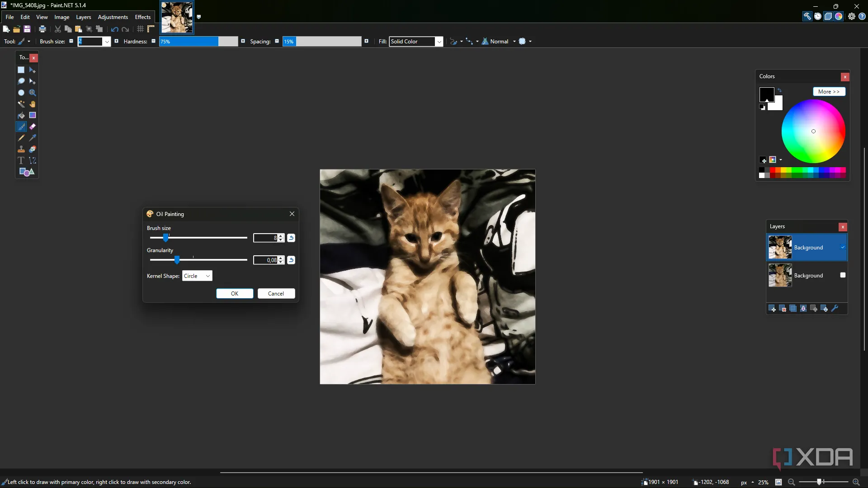Click the Merge Layer Down icon
This screenshot has height=488, width=868.
(803, 309)
